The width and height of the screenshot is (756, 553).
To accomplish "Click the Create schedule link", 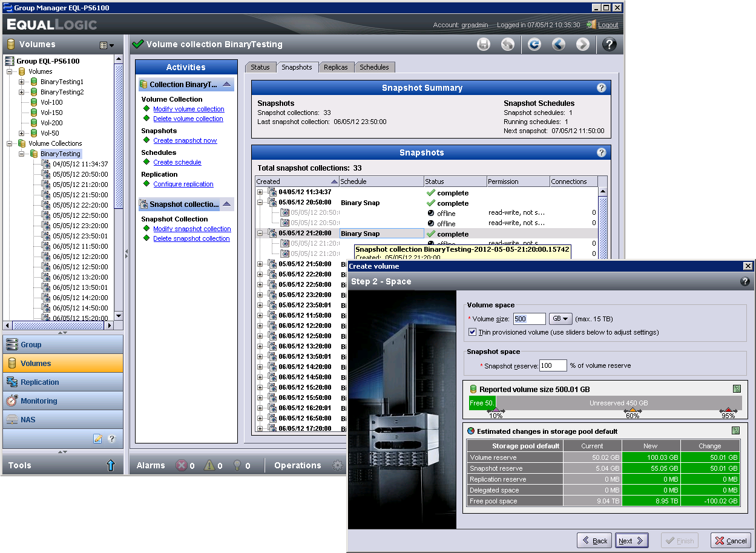I will (x=177, y=162).
